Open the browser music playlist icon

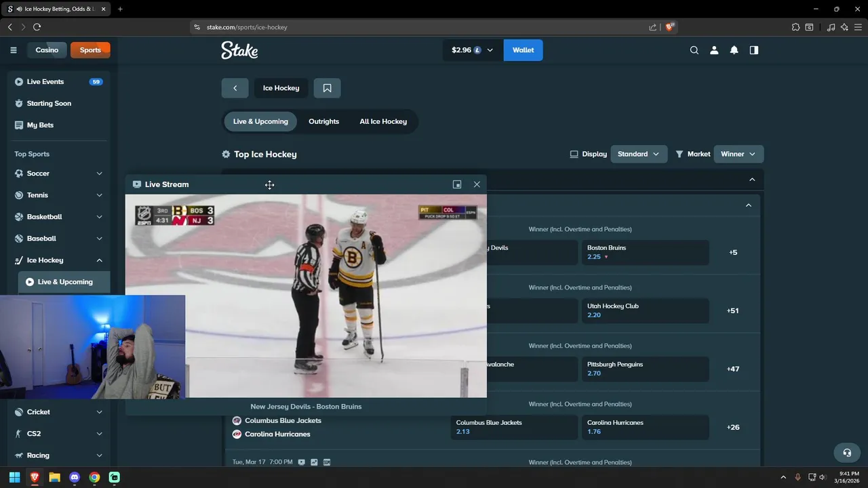[x=831, y=27]
